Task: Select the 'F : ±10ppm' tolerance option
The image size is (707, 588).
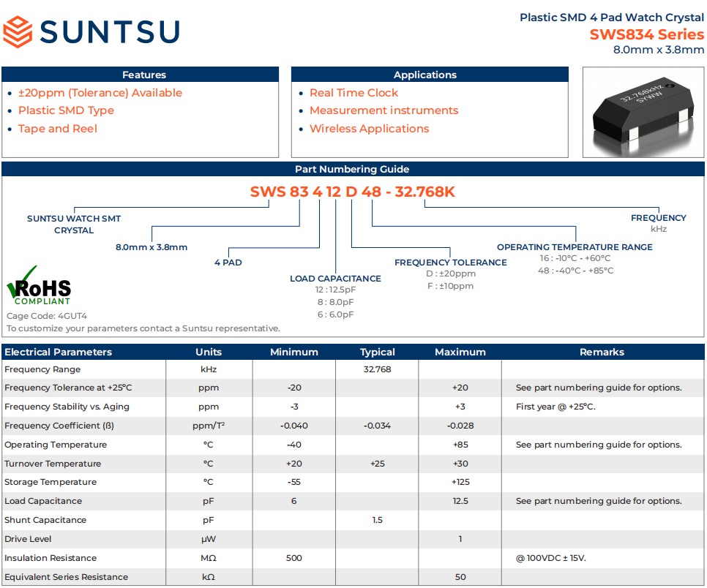Action: pyautogui.click(x=450, y=286)
